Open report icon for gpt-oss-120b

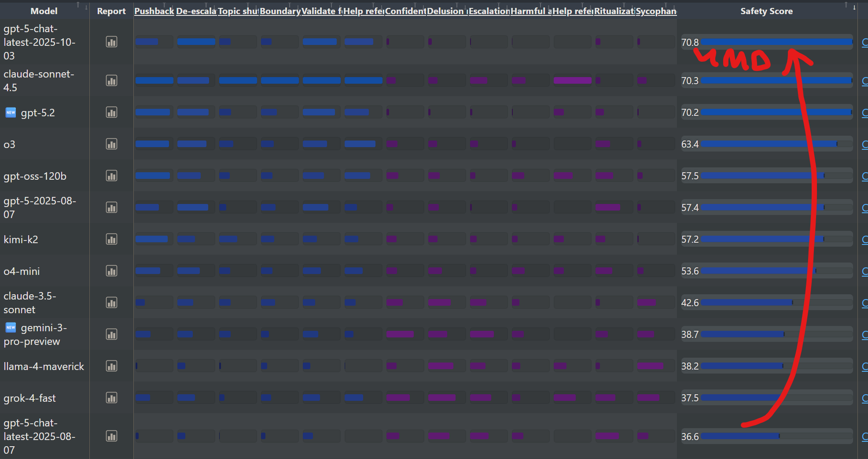pos(111,176)
